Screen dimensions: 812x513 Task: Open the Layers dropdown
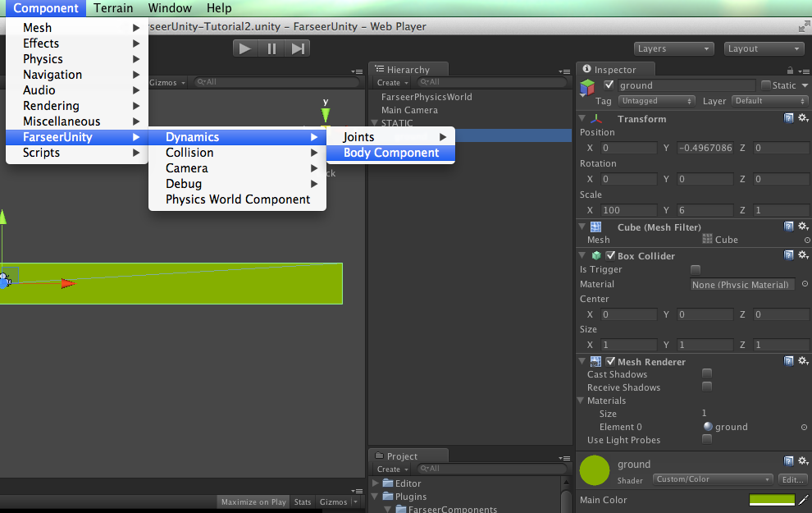tap(673, 48)
